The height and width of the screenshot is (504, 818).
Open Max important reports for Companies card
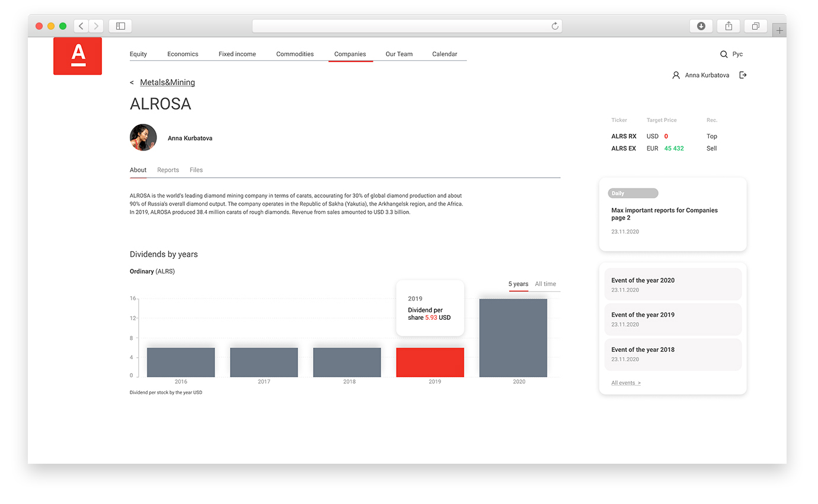[x=673, y=214]
